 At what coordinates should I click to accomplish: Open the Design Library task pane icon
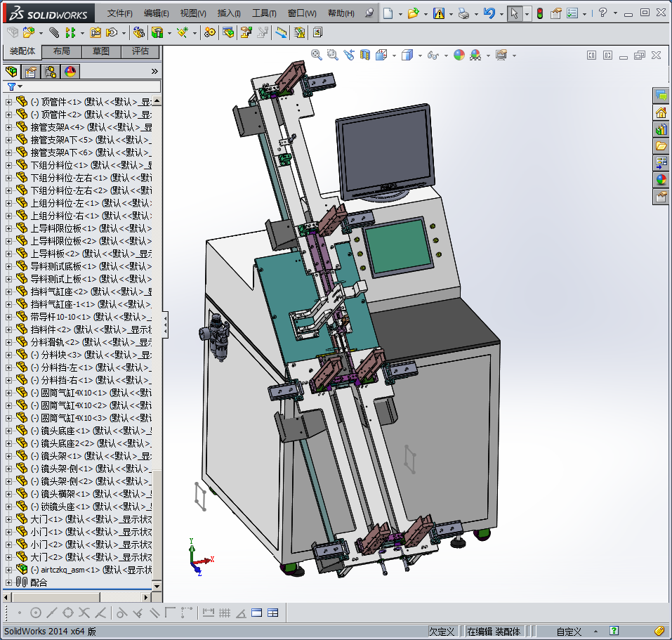pos(661,129)
